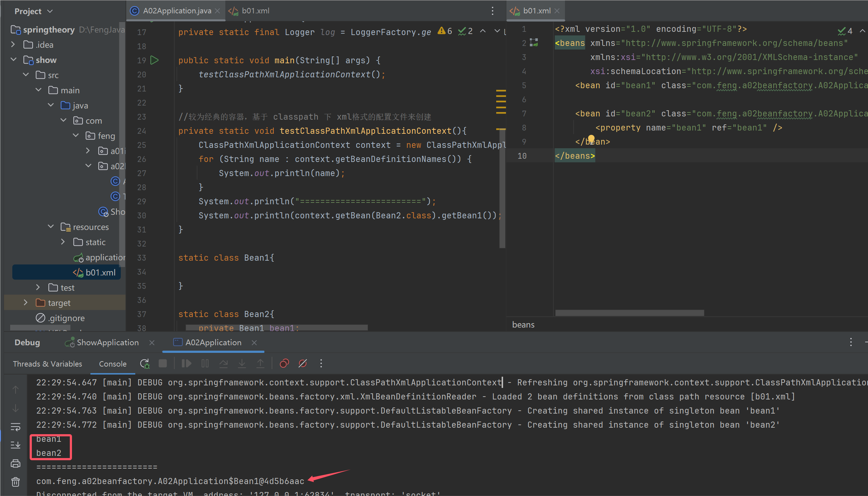
Task: Click the Spring bean gutter icon on line 2
Action: click(x=534, y=43)
